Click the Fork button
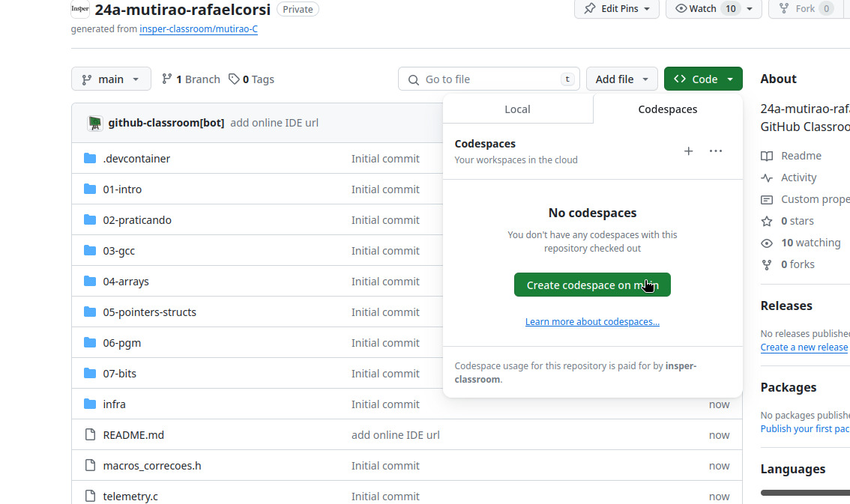Screen dimensions: 850x504 [806, 9]
